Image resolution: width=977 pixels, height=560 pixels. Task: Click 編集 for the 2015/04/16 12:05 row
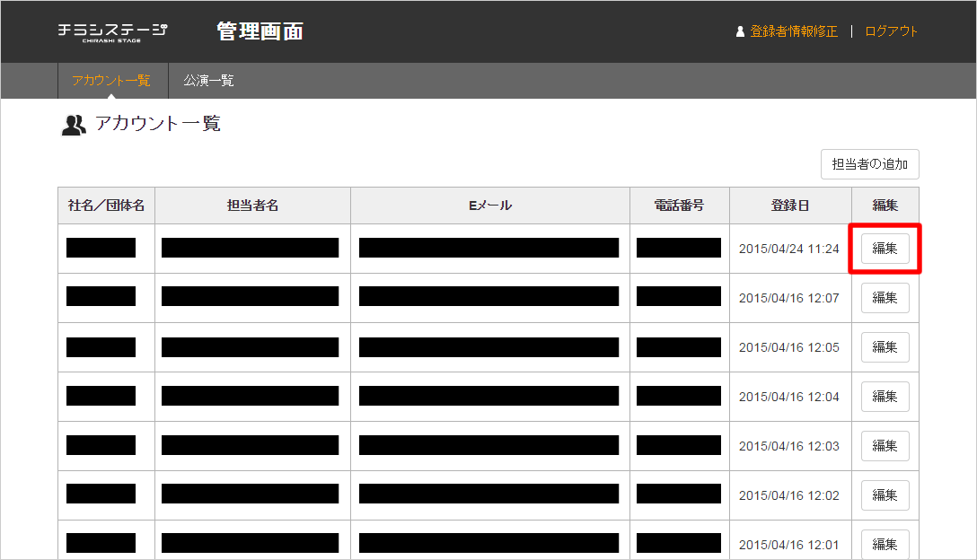point(885,347)
